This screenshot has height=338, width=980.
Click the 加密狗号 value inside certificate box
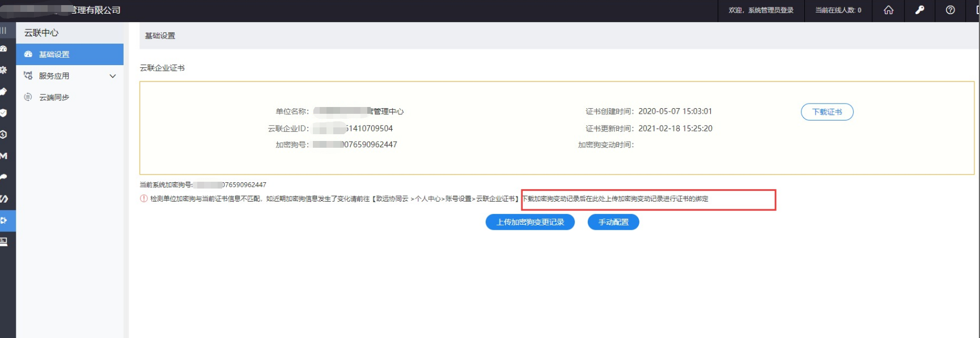(x=355, y=144)
